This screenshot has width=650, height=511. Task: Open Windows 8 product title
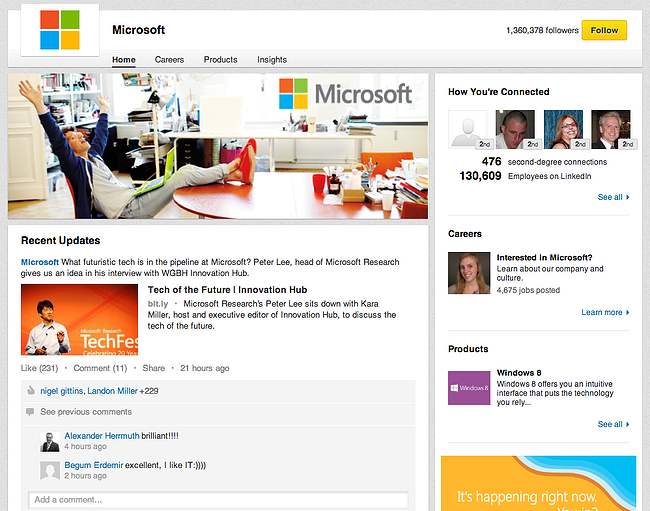pos(519,373)
